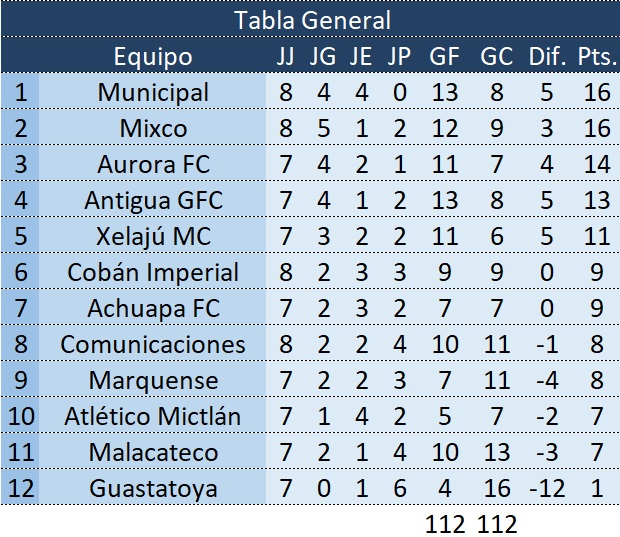Viewport: 620px width, 537px height.
Task: Click the Mixco team name cell
Action: pyautogui.click(x=153, y=128)
